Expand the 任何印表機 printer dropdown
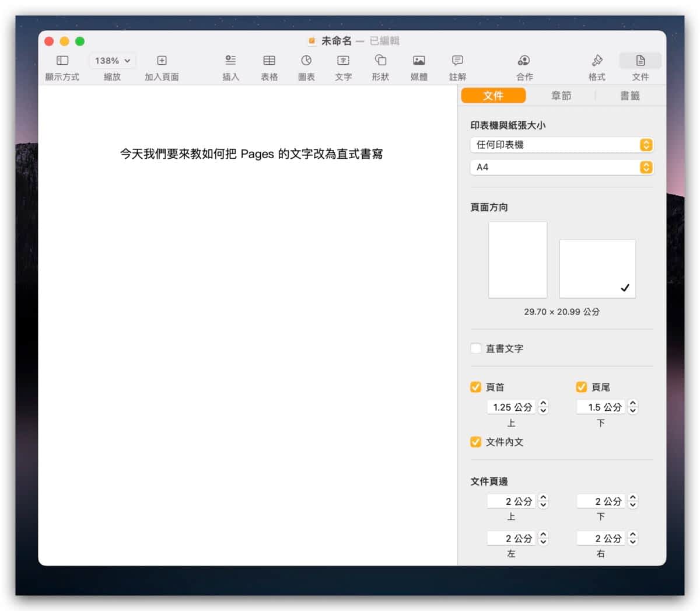Screen dimensions: 700x611 pyautogui.click(x=561, y=145)
